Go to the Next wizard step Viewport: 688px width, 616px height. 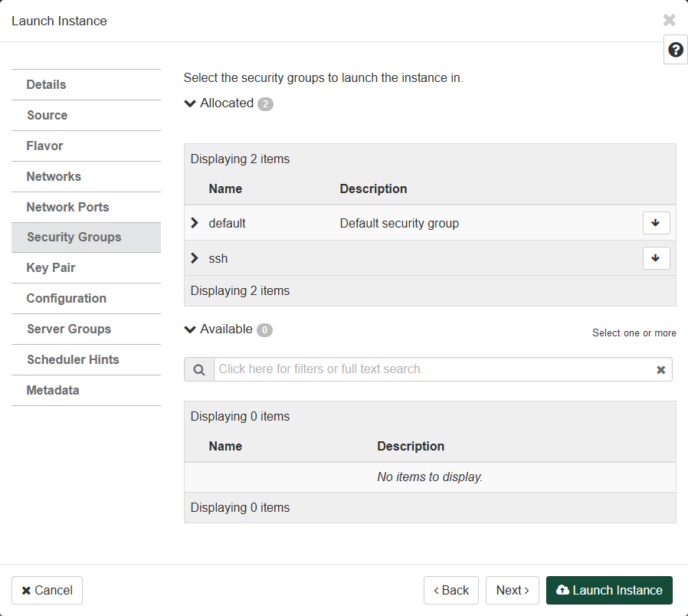[x=512, y=590]
